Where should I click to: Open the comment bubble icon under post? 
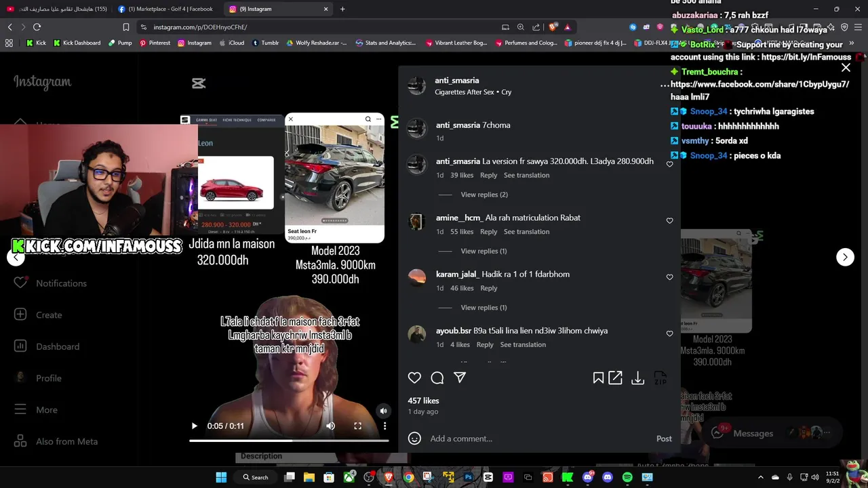coord(437,378)
